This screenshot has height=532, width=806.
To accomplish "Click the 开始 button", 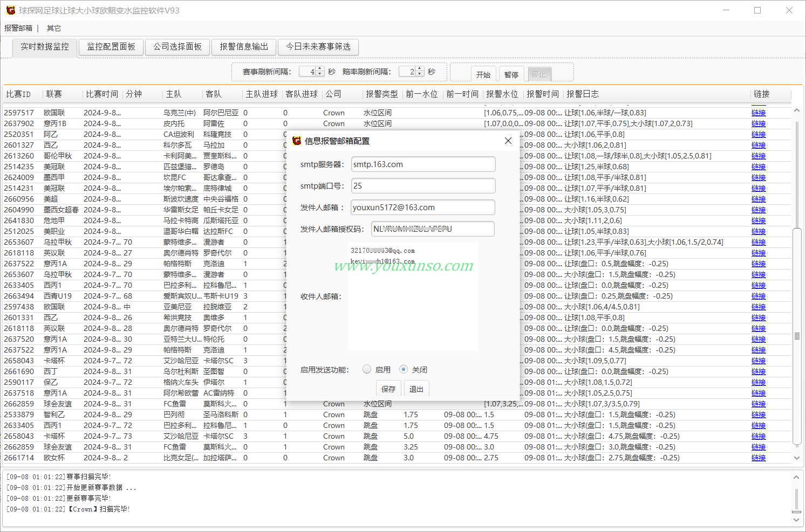I will coord(483,74).
